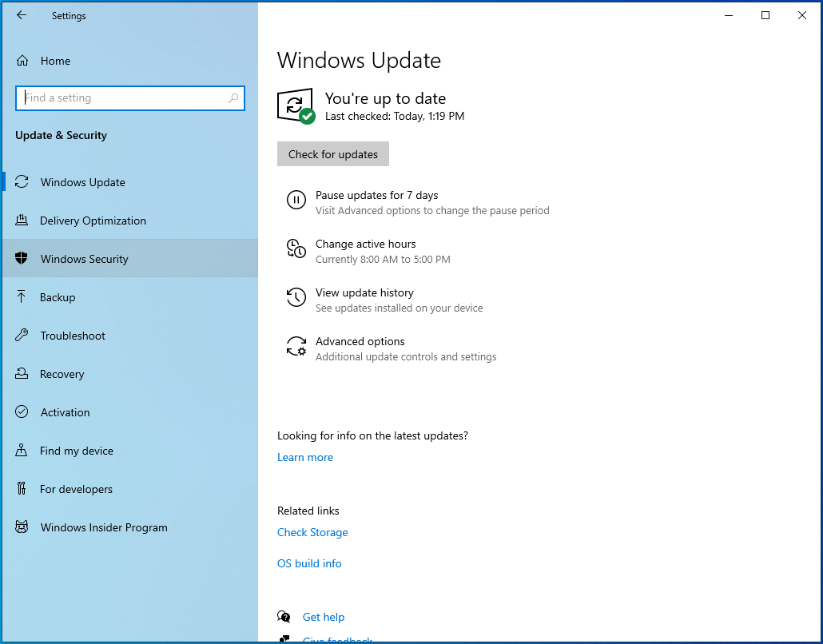This screenshot has width=823, height=644.
Task: Click the Backup upload arrow icon
Action: pyautogui.click(x=22, y=296)
